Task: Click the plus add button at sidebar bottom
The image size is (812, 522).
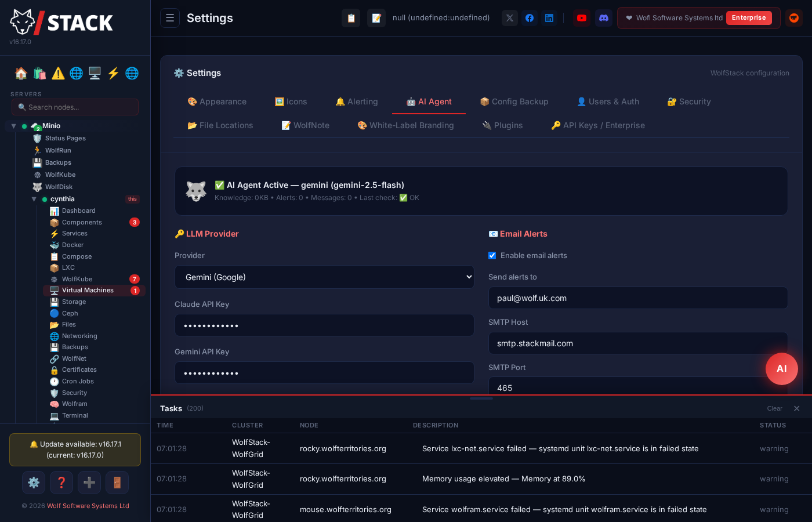Action: pos(89,483)
